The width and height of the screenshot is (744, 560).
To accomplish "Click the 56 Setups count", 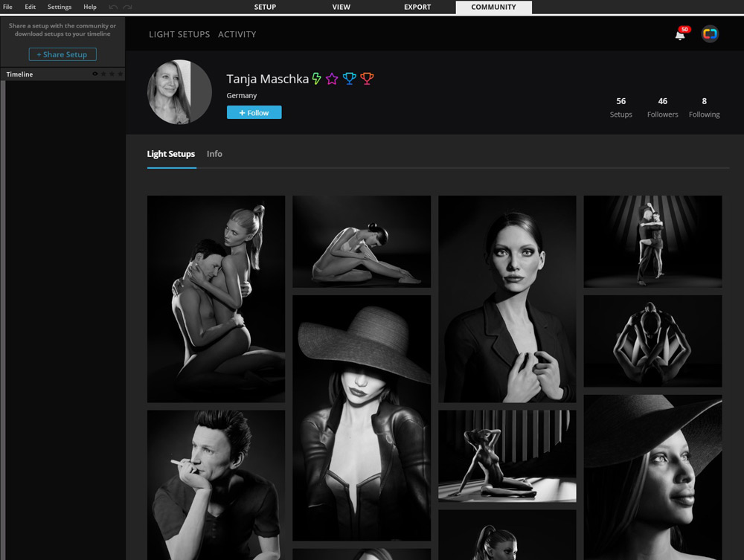I will (620, 107).
